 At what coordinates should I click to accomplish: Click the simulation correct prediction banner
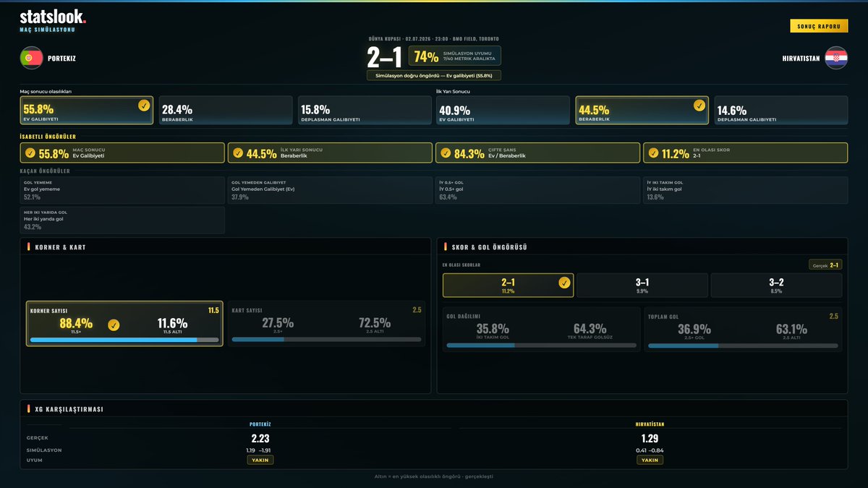[434, 75]
